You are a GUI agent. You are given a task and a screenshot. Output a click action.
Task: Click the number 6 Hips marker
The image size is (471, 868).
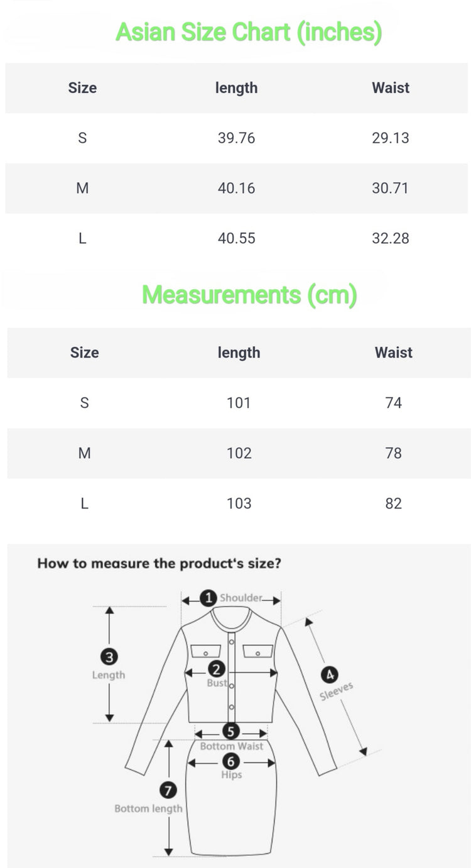[x=231, y=762]
